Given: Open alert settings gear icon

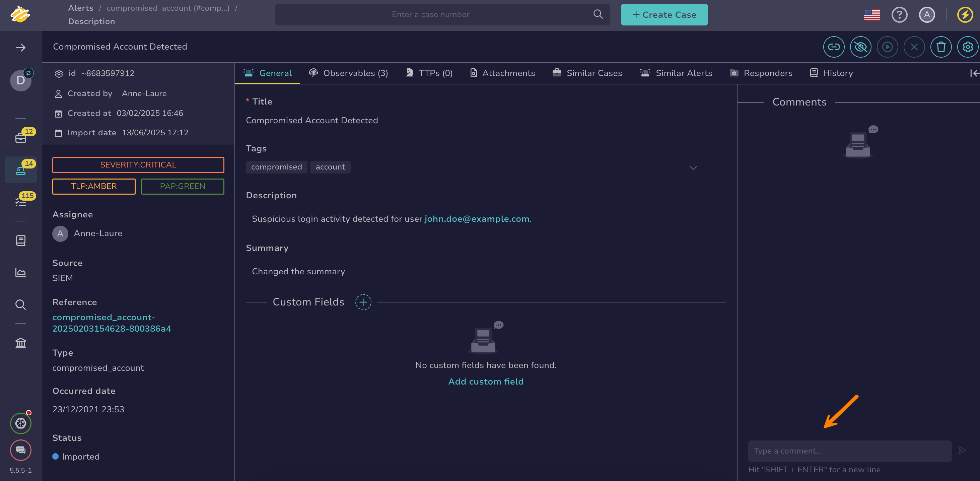Looking at the screenshot, I should click(x=967, y=47).
